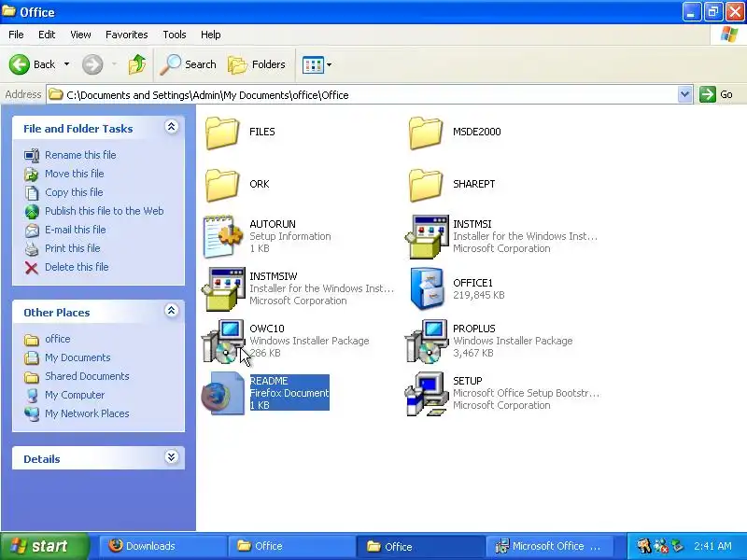Switch to Downloads taskbar window
747x560 pixels.
(x=162, y=546)
